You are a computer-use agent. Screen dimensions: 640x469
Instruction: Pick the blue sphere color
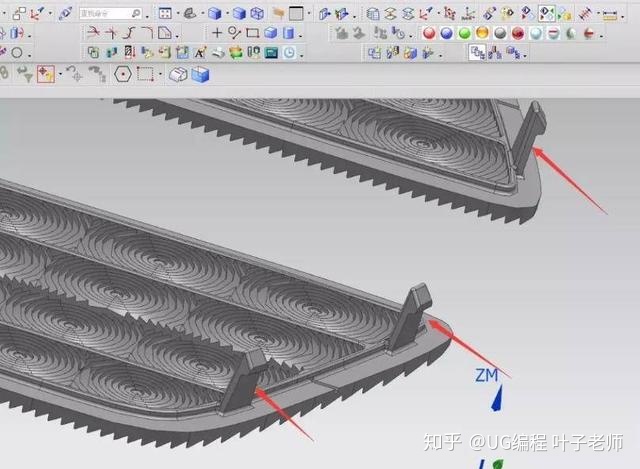pos(446,33)
